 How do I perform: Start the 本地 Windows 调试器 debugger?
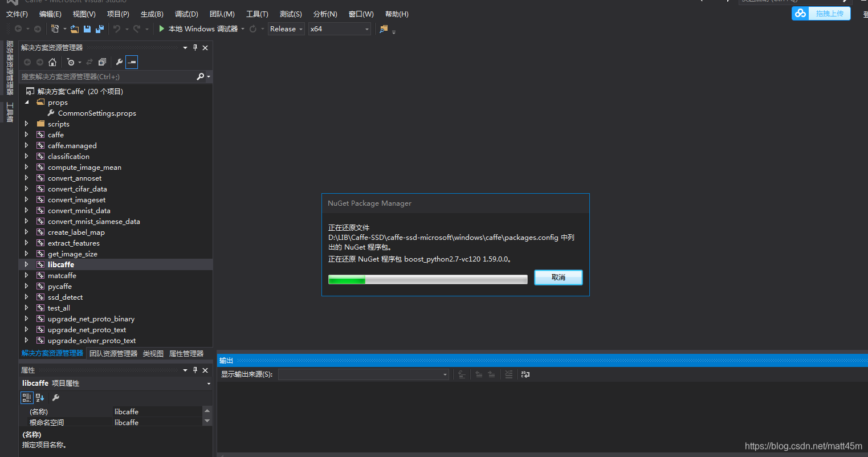pyautogui.click(x=198, y=28)
